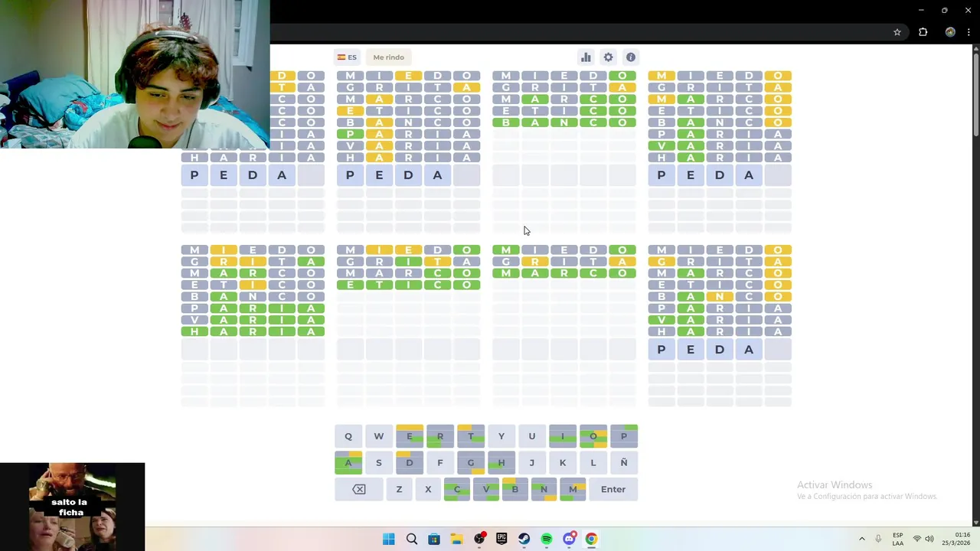
Task: Click the microphone icon in the system tray
Action: (x=878, y=540)
